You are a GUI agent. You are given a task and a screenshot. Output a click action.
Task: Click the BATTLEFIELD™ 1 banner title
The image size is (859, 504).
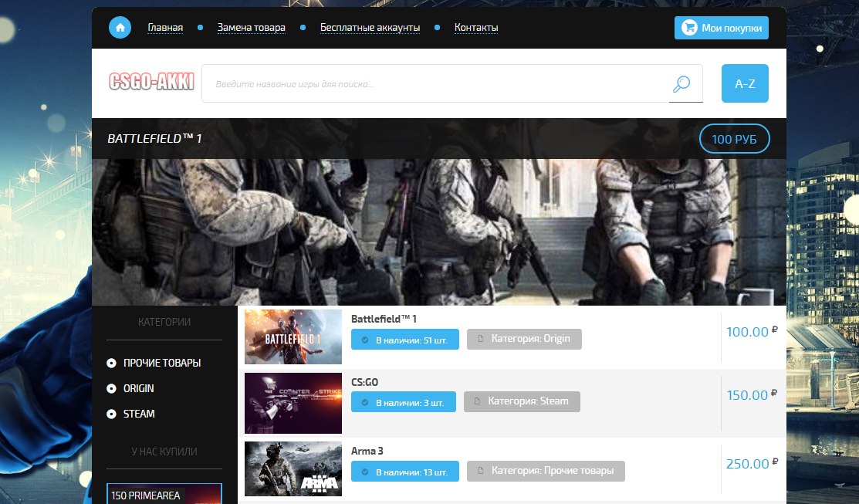[154, 139]
